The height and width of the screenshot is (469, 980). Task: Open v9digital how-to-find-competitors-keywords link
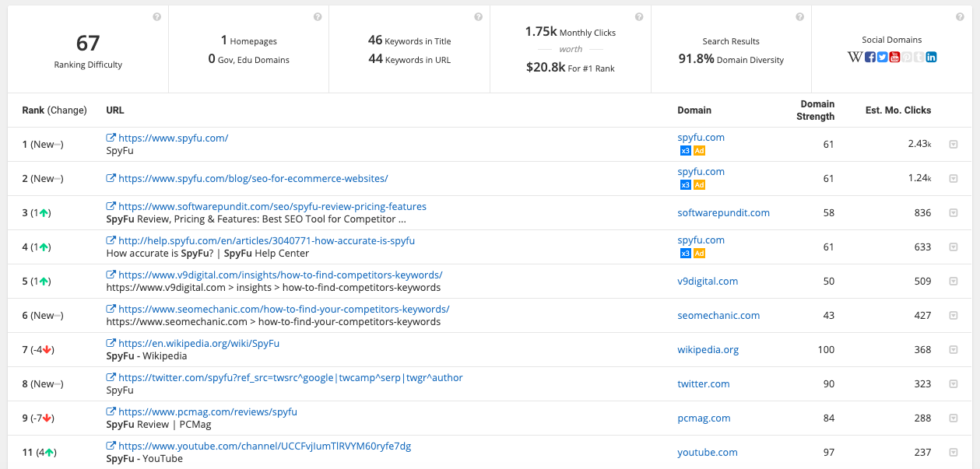coord(281,275)
